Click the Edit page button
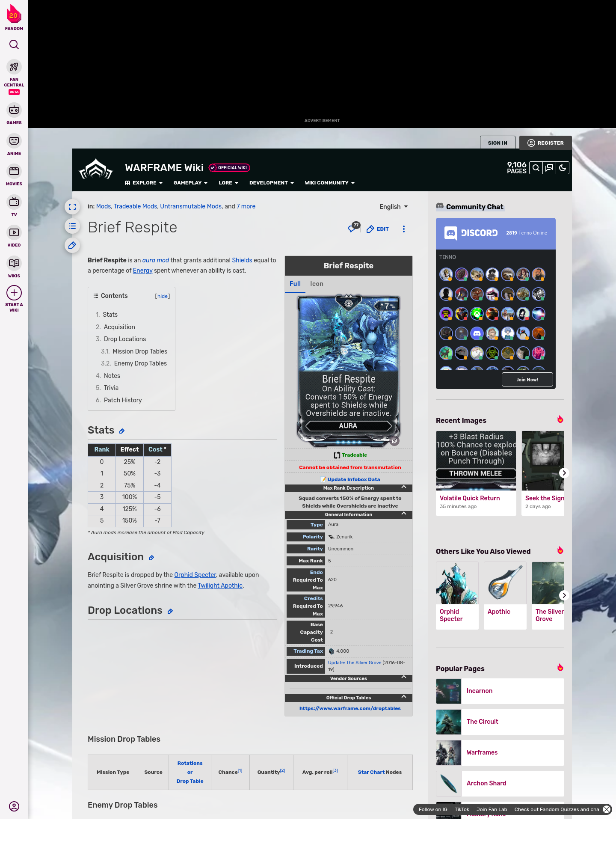The height and width of the screenshot is (856, 616). click(378, 229)
